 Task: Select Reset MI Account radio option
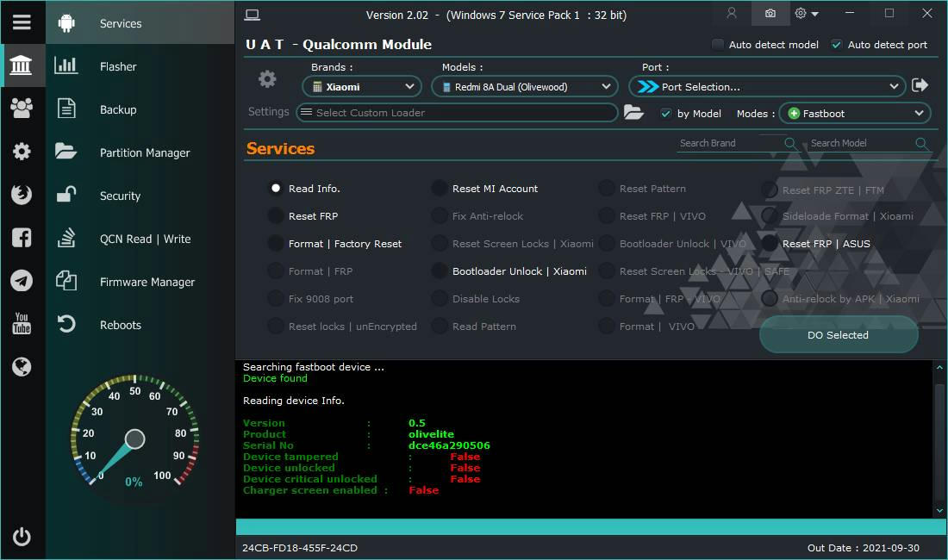[440, 189]
